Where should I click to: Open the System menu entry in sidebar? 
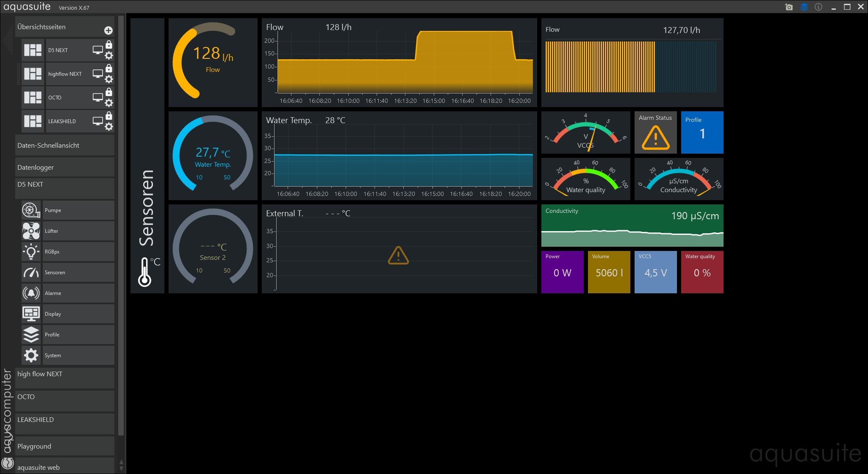pyautogui.click(x=78, y=355)
